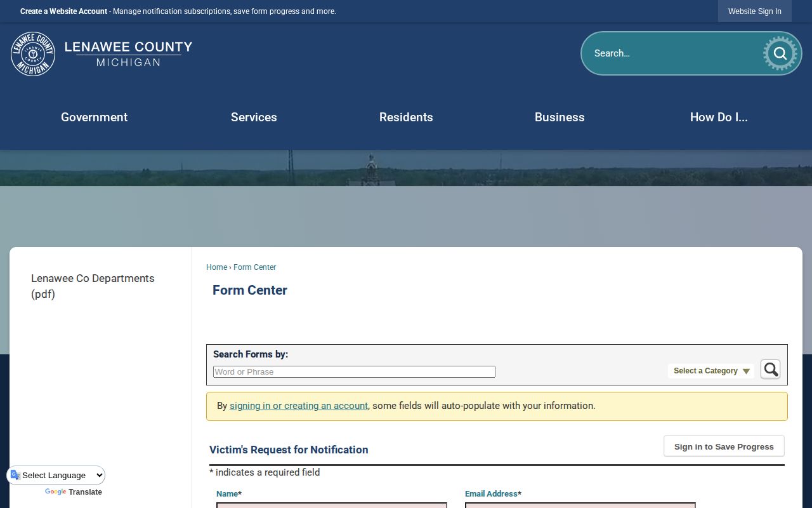The image size is (812, 508).
Task: Click the Website Sign In button
Action: [x=755, y=11]
